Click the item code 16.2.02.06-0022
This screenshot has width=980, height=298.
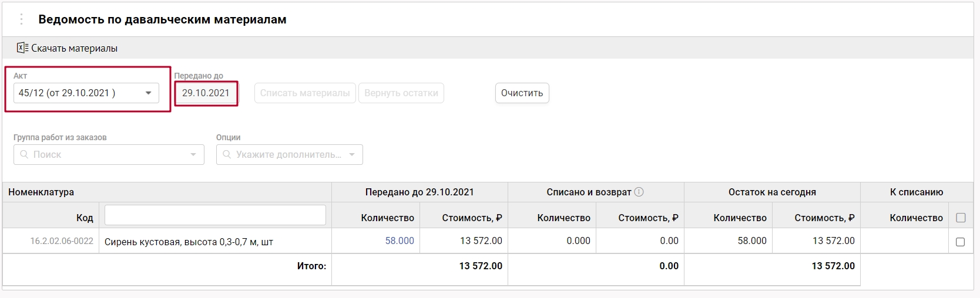[62, 241]
